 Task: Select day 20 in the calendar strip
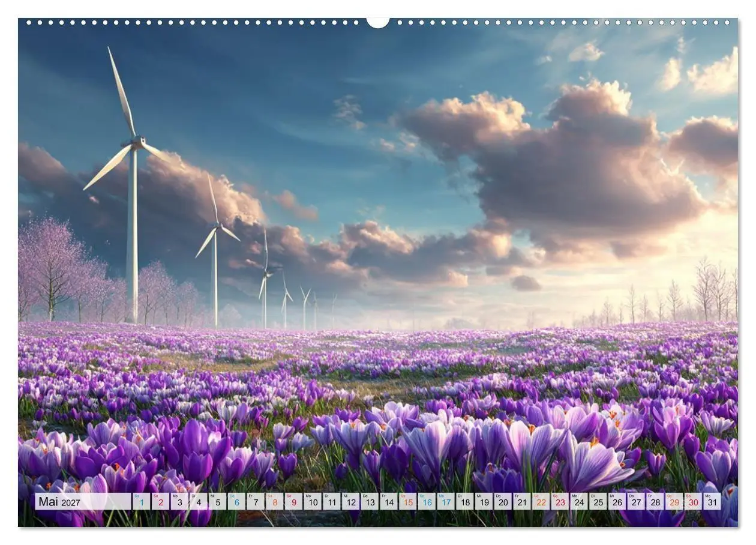click(503, 501)
